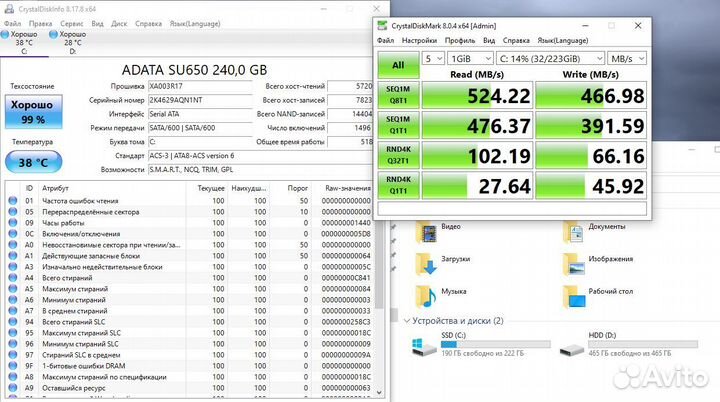Click the 524.22 read result value

499,96
